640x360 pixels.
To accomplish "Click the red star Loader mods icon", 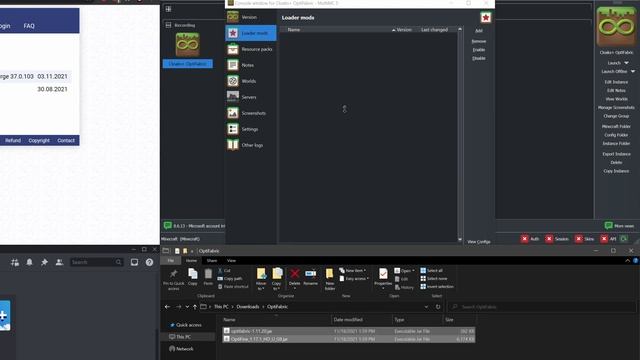I will pos(485,18).
